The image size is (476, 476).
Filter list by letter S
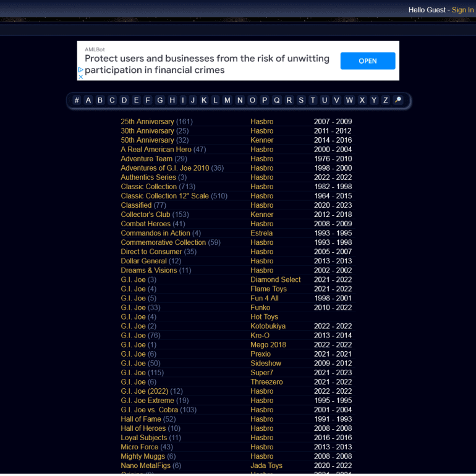coord(301,100)
